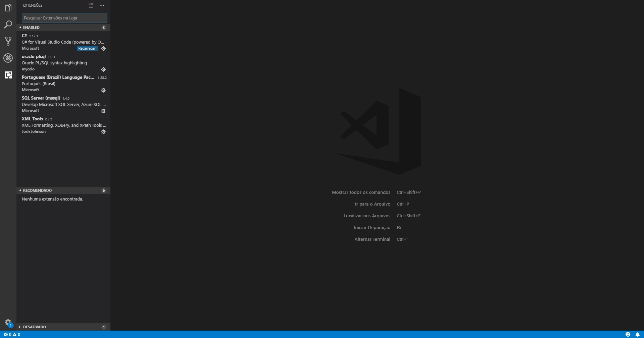The image size is (644, 338).
Task: Open the Search view icon
Action: [x=8, y=24]
